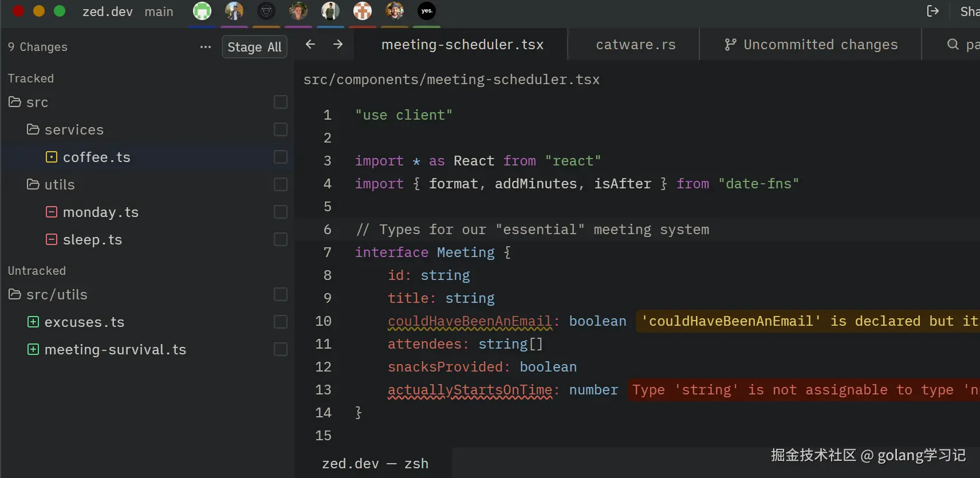Open the Uncommitted changes tab
The width and height of the screenshot is (980, 478).
pos(810,45)
